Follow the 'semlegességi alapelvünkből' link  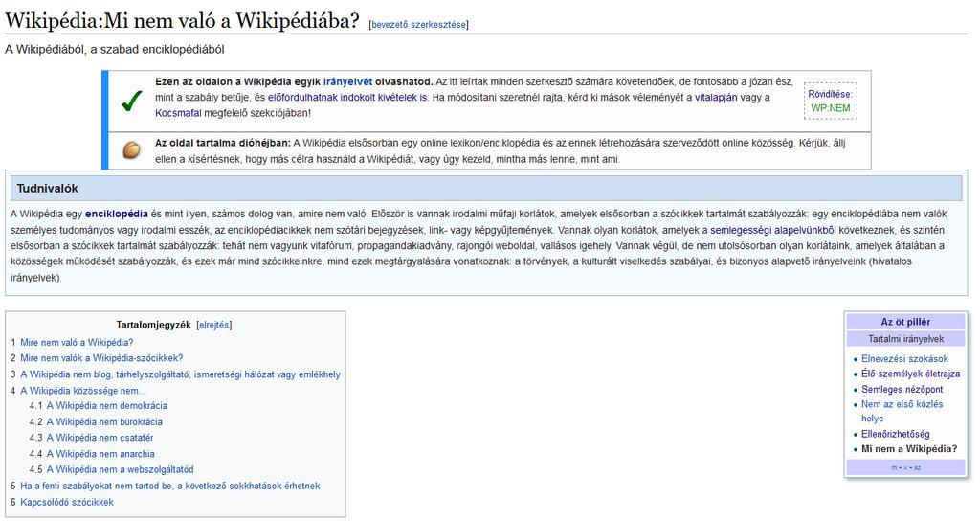pos(772,230)
